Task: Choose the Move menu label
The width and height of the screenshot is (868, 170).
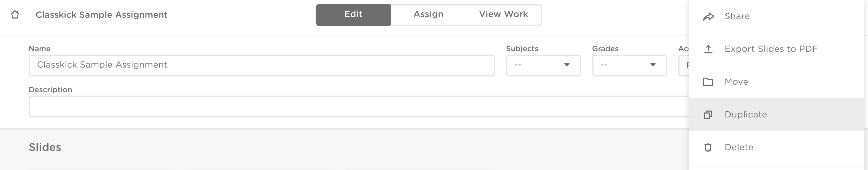Action: 736,82
